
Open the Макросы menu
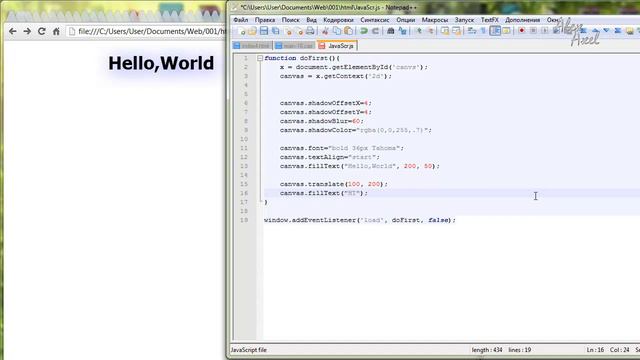coord(435,20)
